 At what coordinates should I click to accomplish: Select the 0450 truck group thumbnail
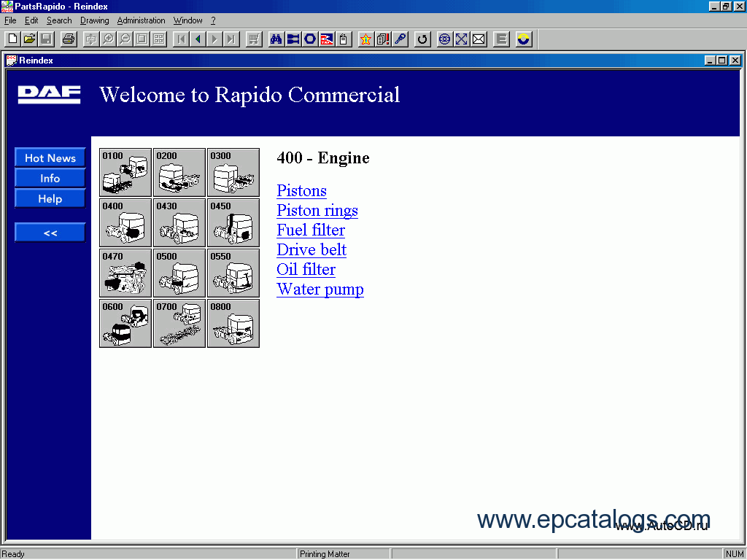pos(233,223)
